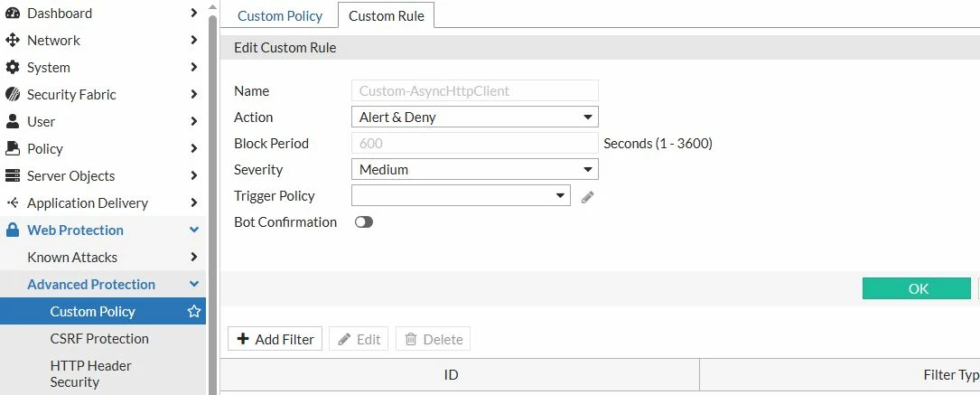Image resolution: width=980 pixels, height=395 pixels.
Task: Click the Trigger Policy edit pencil icon
Action: 587,197
